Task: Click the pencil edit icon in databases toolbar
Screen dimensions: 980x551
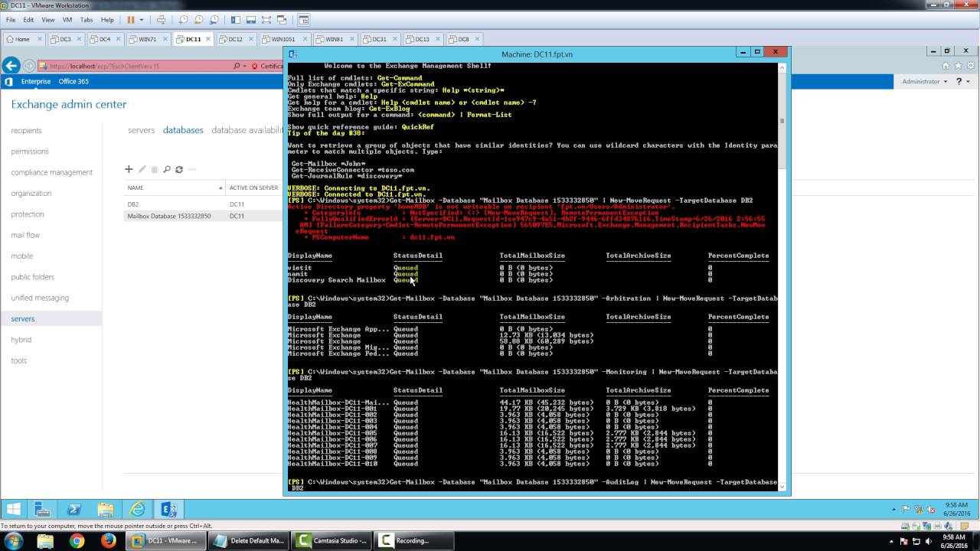Action: (142, 169)
